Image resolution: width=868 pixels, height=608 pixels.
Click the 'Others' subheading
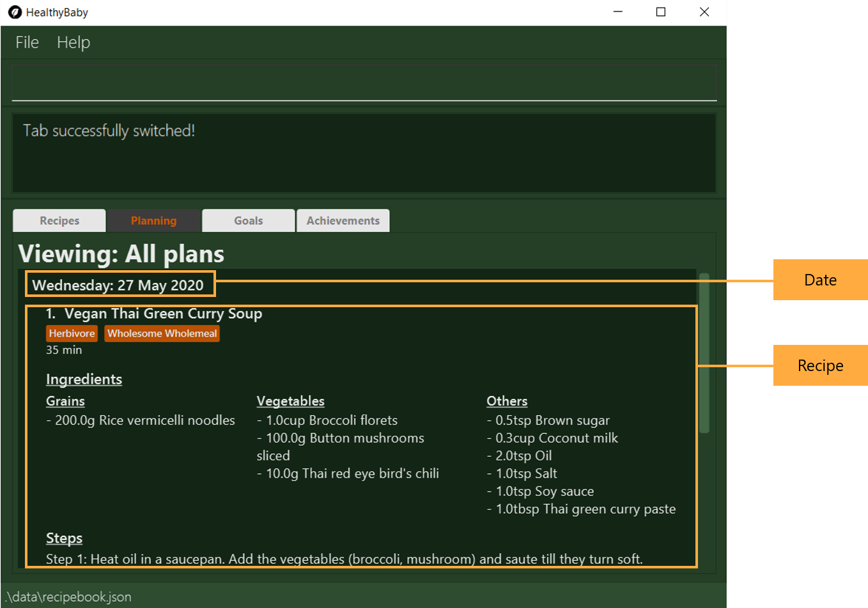click(507, 401)
